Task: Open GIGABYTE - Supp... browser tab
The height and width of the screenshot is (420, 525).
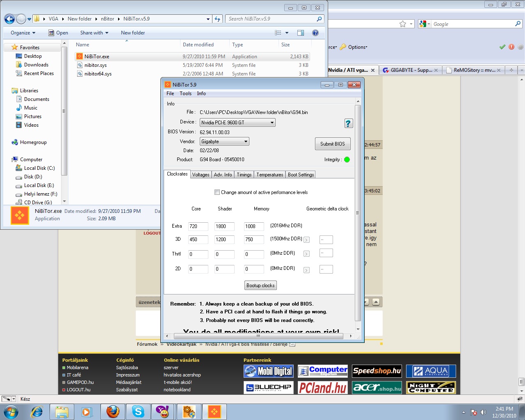Action: (411, 70)
